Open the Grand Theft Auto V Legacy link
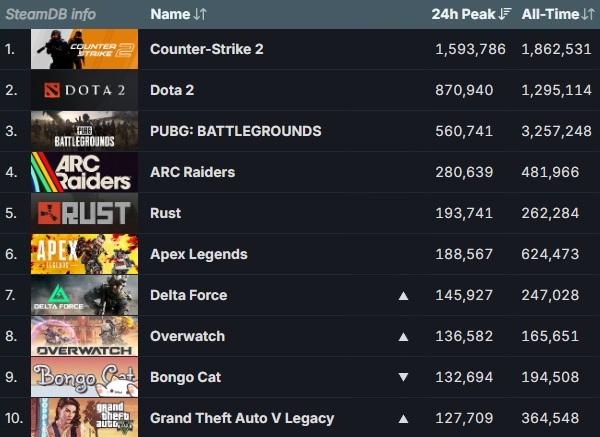 click(x=242, y=418)
